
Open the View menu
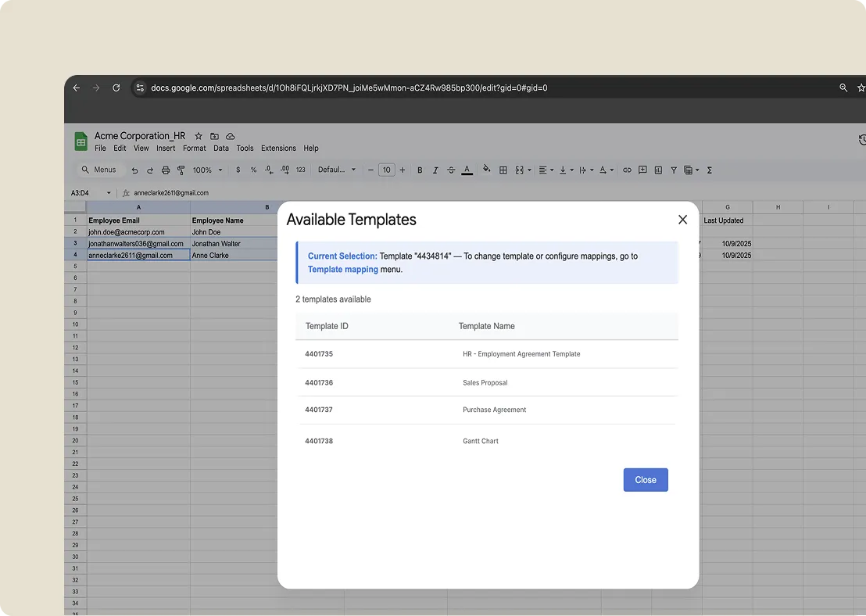141,148
